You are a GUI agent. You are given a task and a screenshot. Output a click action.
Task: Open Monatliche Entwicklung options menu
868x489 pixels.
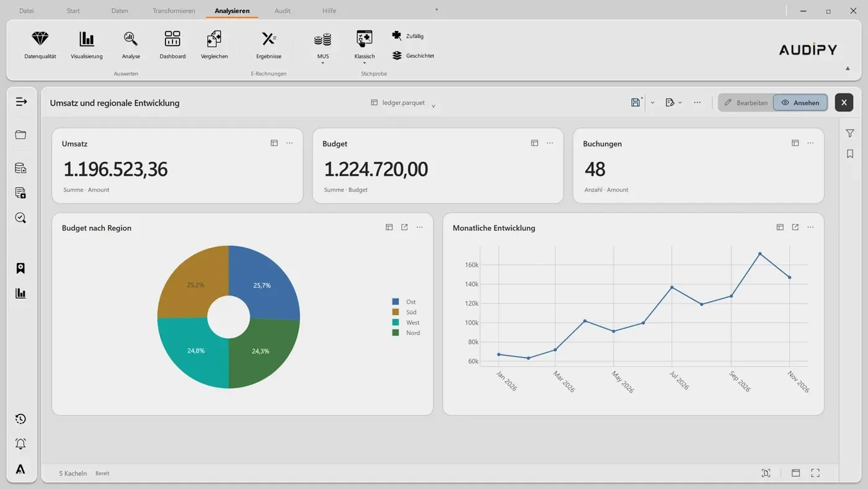point(810,228)
